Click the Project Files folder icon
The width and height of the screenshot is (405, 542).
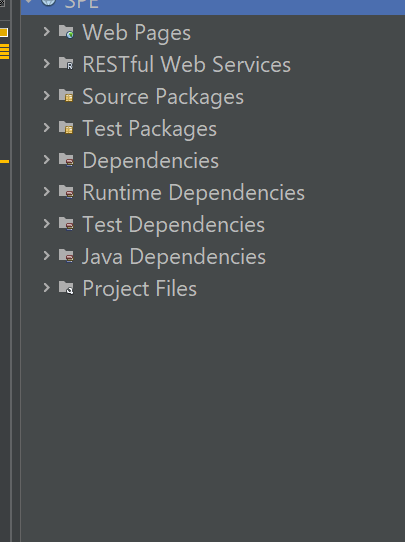click(66, 288)
